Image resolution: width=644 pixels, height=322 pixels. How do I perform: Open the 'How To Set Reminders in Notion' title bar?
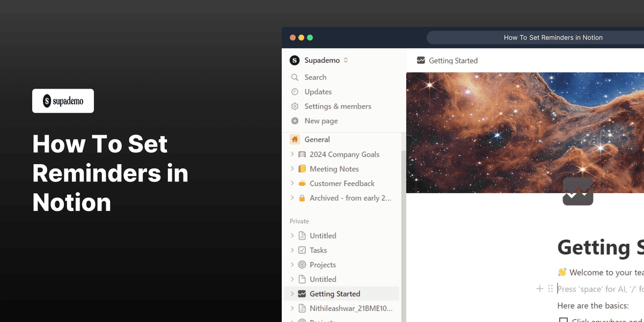click(553, 37)
